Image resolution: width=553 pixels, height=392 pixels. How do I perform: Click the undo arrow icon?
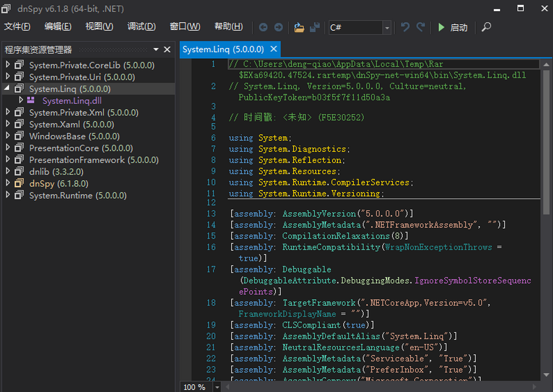(x=405, y=27)
